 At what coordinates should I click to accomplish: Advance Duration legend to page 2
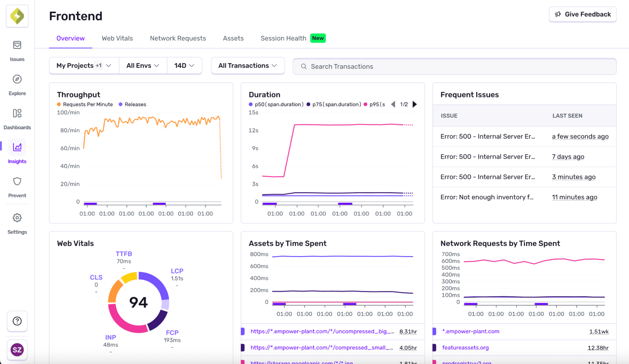click(x=415, y=104)
